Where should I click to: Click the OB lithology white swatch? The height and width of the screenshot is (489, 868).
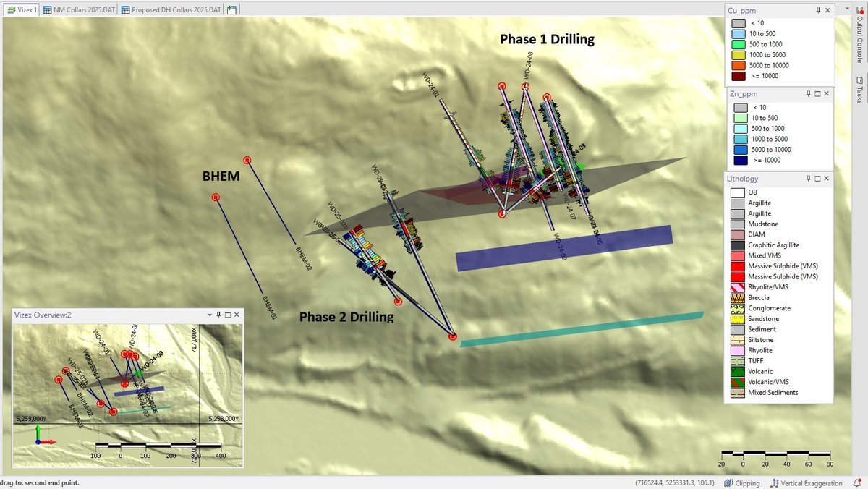[x=736, y=192]
